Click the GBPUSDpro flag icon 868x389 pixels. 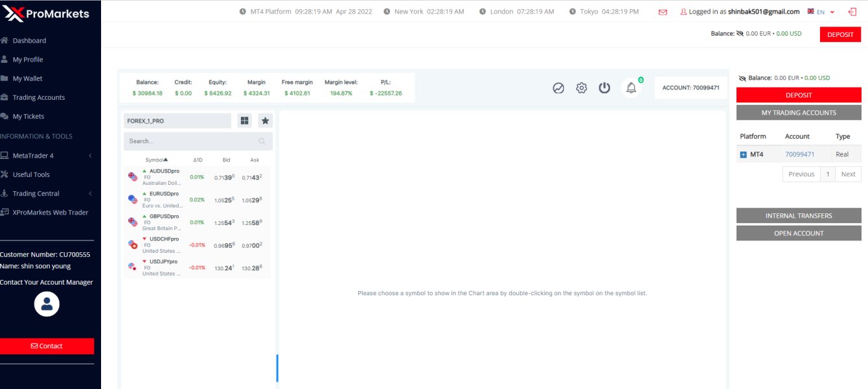pyautogui.click(x=133, y=222)
